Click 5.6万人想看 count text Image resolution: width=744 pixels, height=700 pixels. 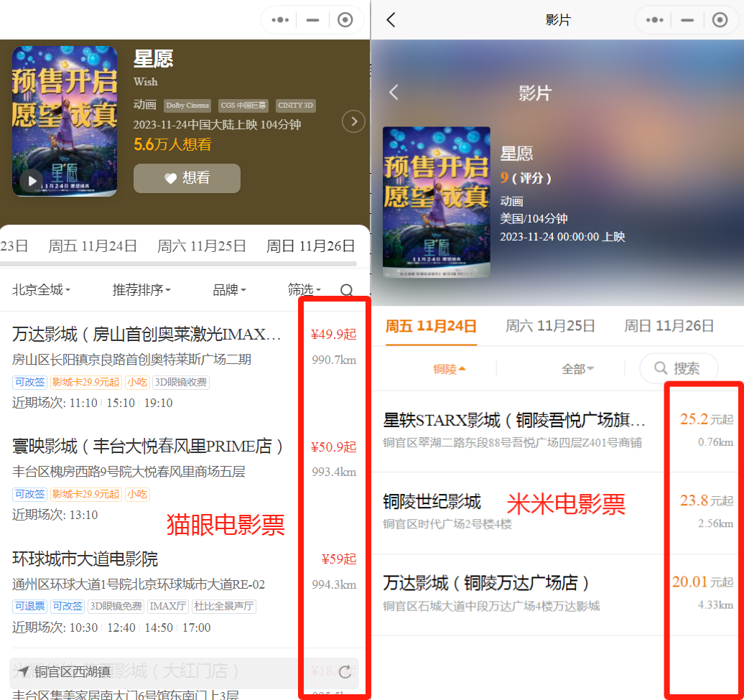(172, 144)
